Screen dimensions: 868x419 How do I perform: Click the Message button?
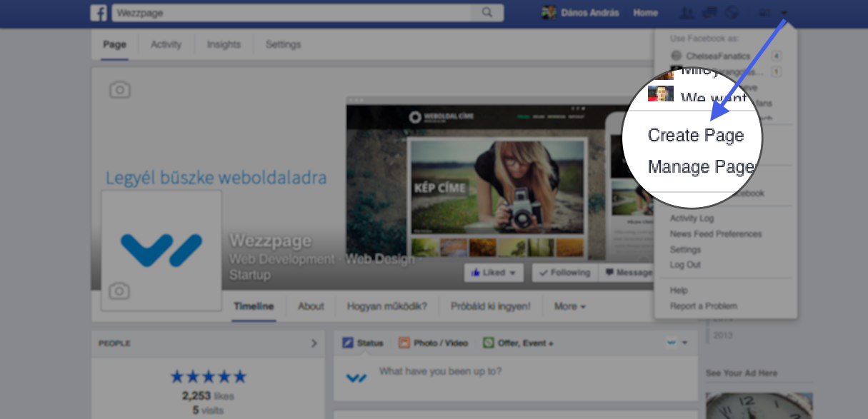(x=628, y=273)
